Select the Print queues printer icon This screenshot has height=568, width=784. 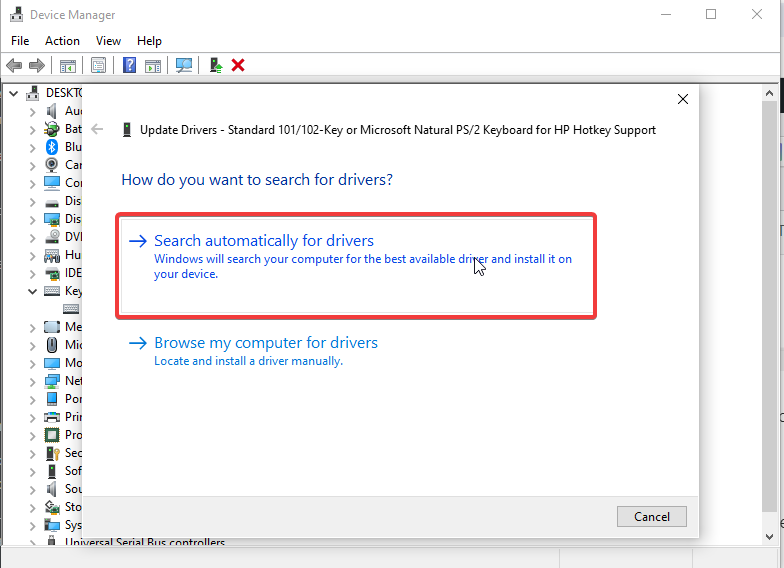(x=52, y=416)
